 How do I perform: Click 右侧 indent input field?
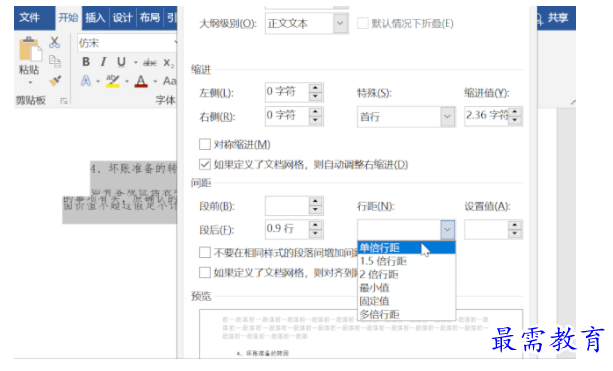pos(287,116)
